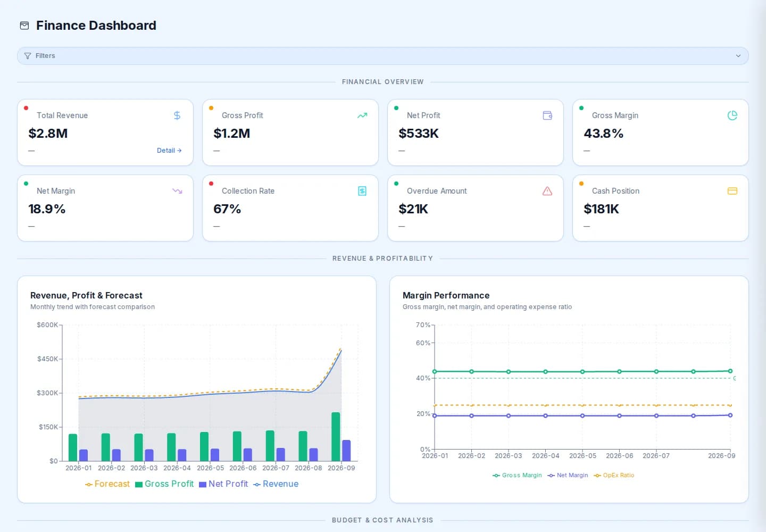Image resolution: width=766 pixels, height=532 pixels.
Task: Click the orange status dot on Gross Profit
Action: pyautogui.click(x=211, y=108)
